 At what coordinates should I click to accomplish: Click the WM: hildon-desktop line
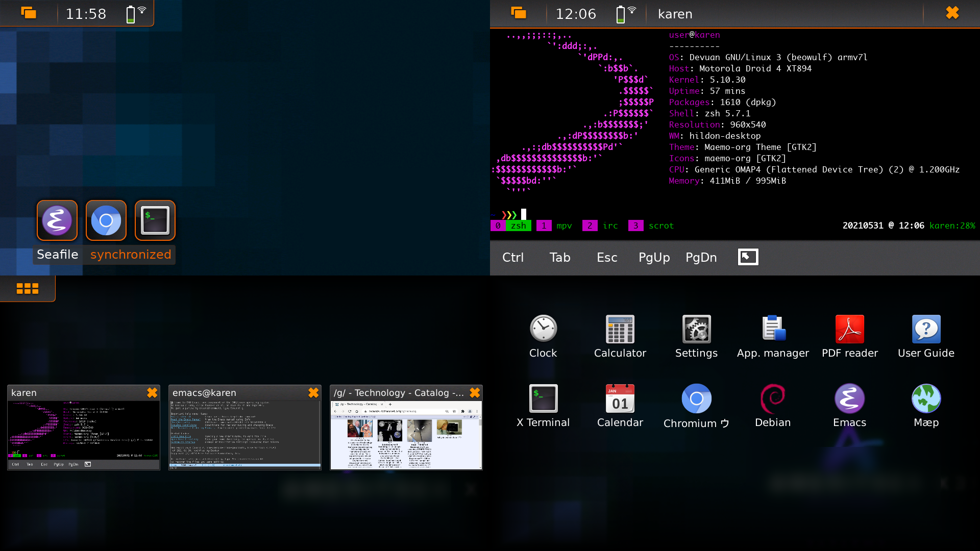point(715,136)
